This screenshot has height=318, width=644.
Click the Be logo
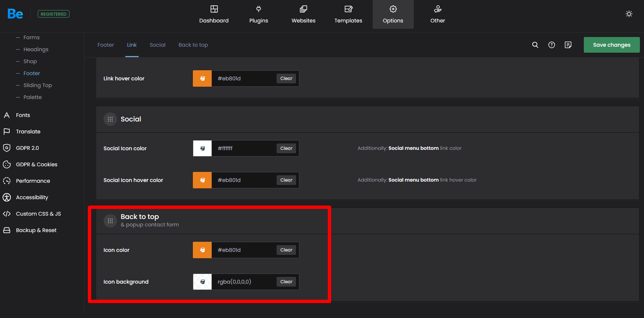point(15,14)
